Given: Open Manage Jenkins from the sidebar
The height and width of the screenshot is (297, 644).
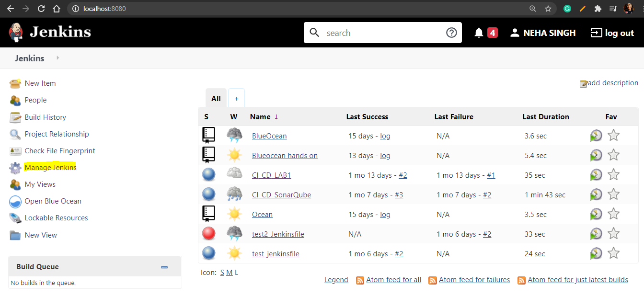Looking at the screenshot, I should click(50, 167).
